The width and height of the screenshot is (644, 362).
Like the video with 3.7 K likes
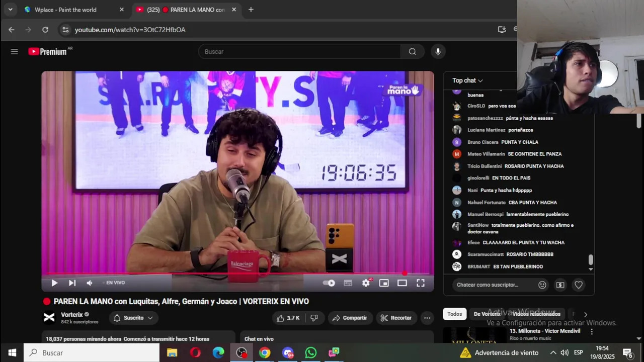288,318
